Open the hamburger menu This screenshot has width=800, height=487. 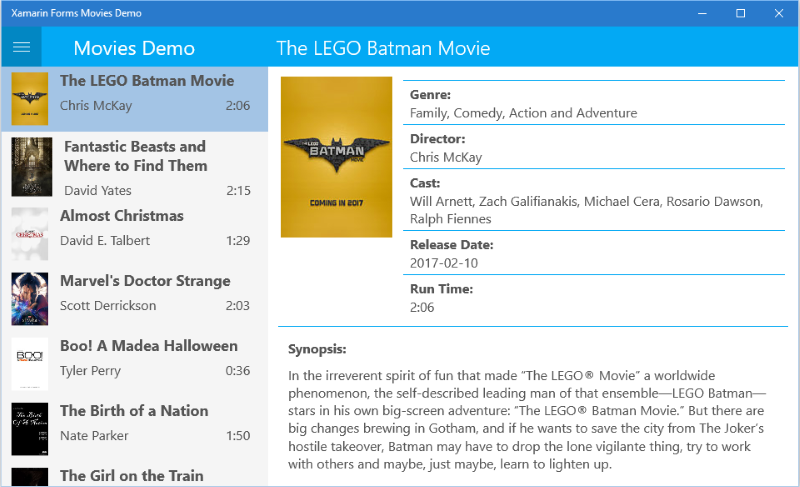(21, 47)
